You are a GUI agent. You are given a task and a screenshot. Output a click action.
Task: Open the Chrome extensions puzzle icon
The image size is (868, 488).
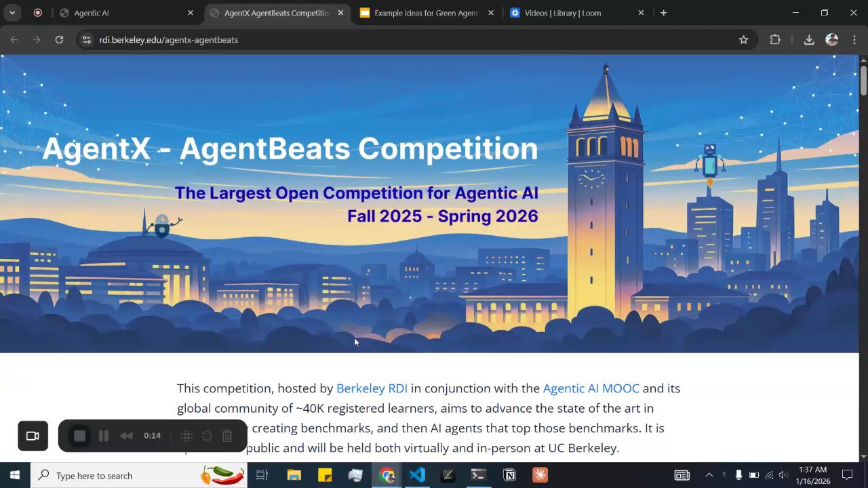[x=775, y=40]
